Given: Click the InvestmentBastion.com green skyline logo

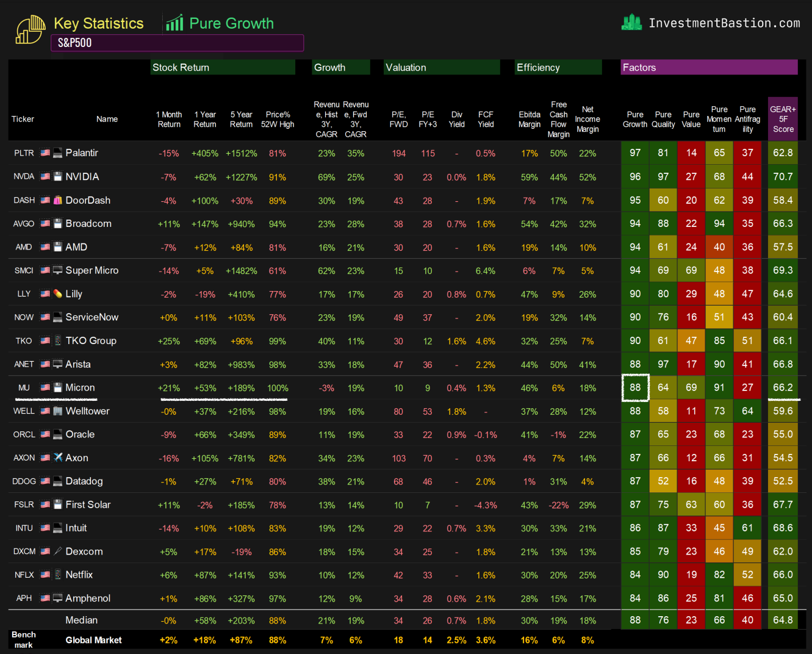Looking at the screenshot, I should [632, 23].
